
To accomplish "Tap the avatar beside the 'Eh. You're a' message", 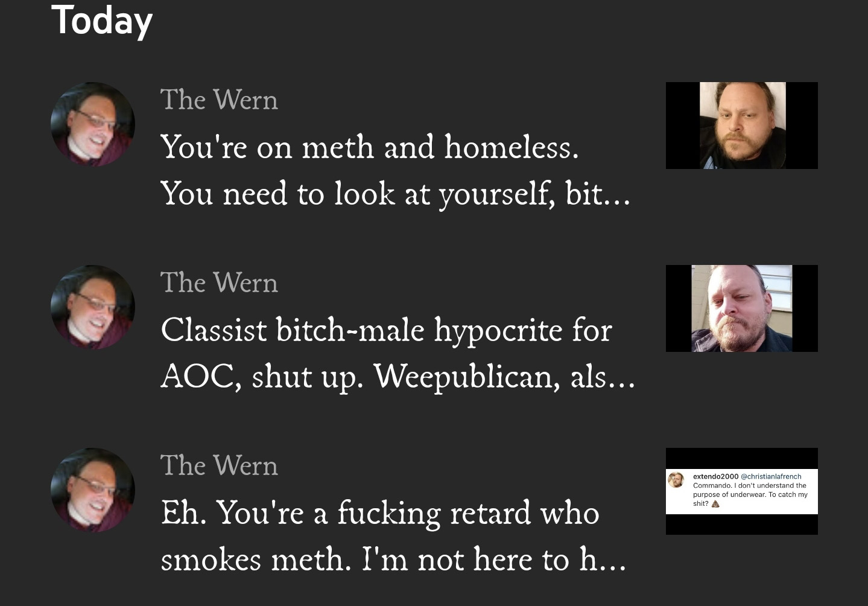I will pos(93,490).
